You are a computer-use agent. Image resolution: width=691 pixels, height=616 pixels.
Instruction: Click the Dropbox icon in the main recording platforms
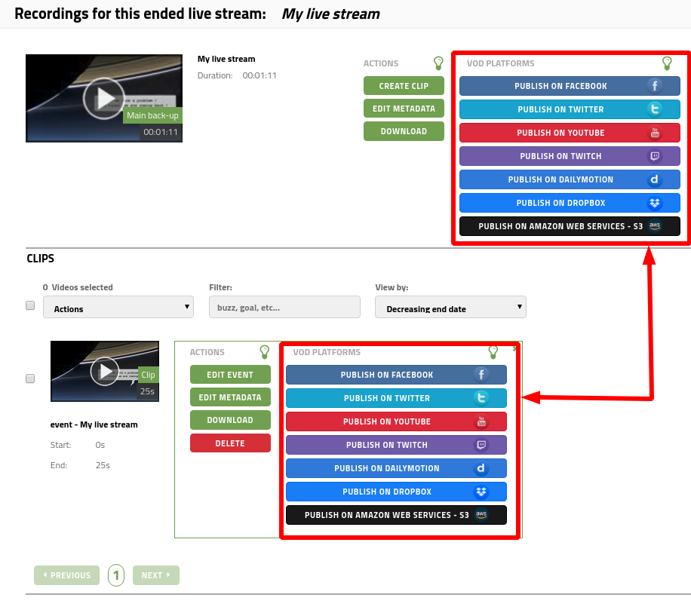(655, 203)
